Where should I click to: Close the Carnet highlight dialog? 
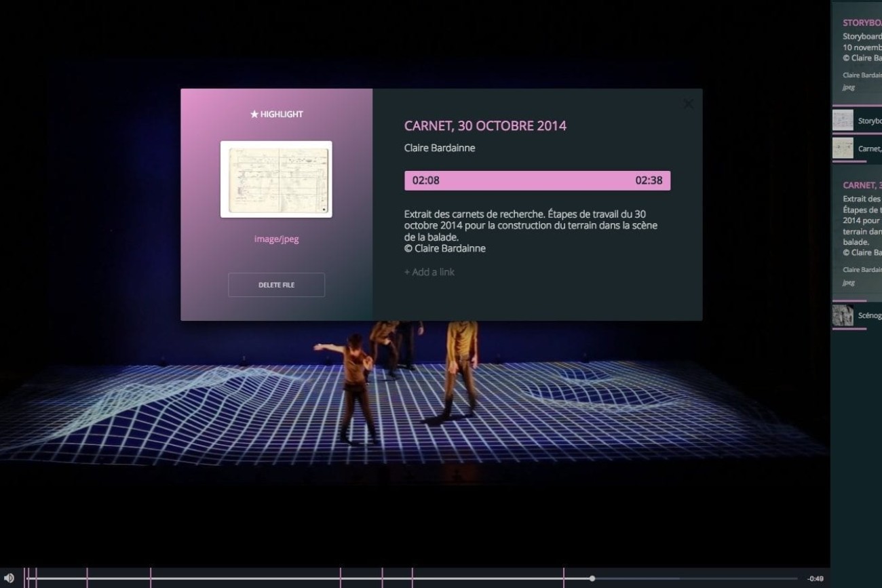point(688,104)
